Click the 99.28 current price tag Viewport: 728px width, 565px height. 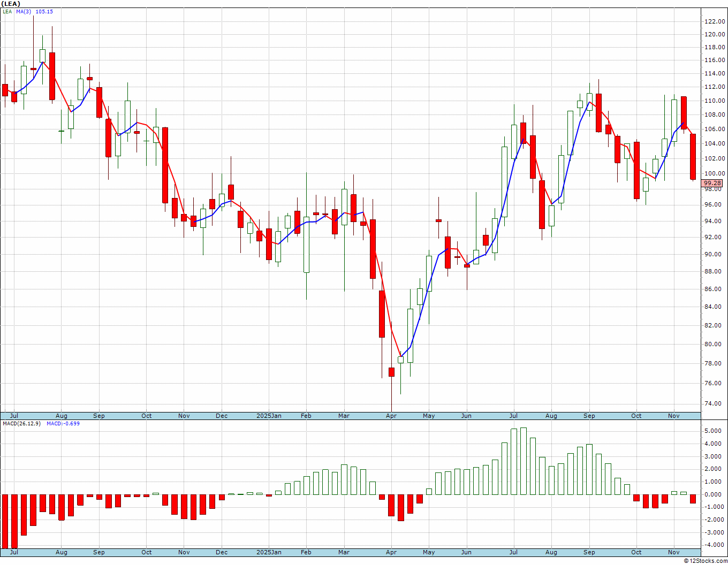click(x=712, y=183)
